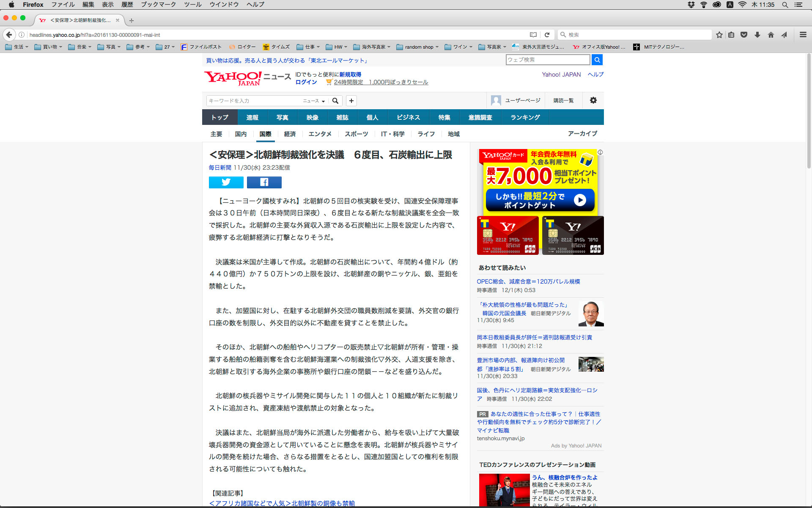Click the ログイン link
The image size is (812, 508).
coord(306,82)
